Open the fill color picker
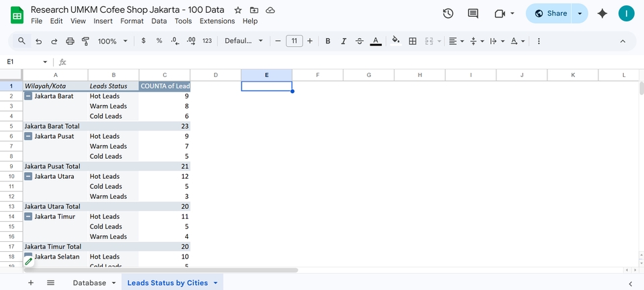 pos(396,41)
